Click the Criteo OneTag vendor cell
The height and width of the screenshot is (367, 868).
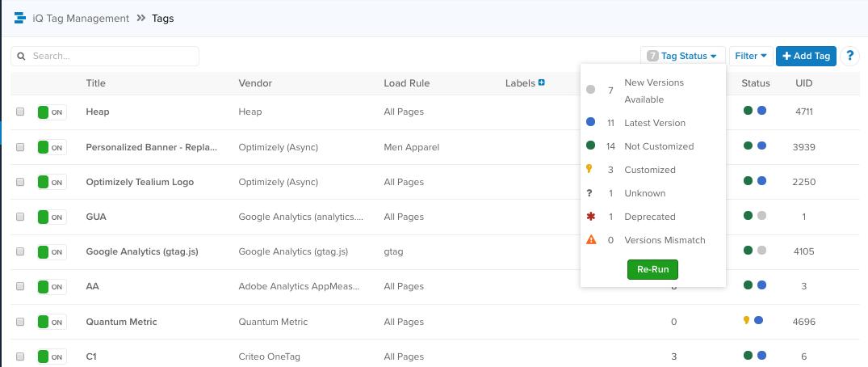269,356
